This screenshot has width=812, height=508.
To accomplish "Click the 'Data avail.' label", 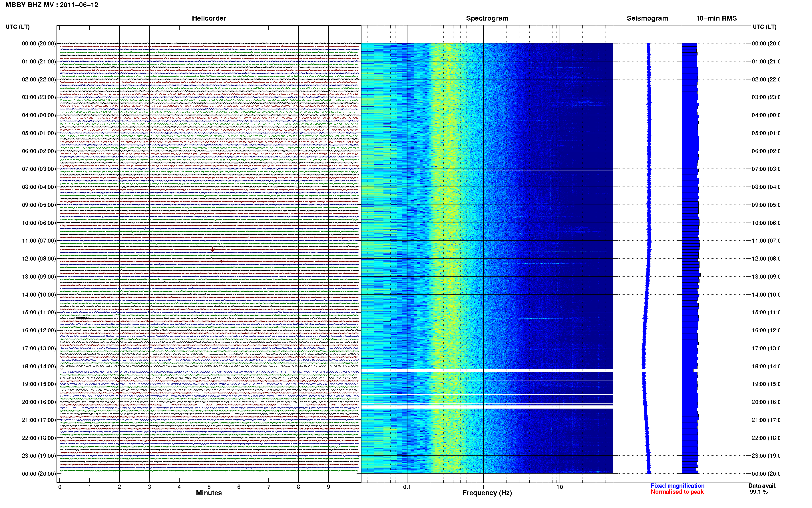I will click(x=762, y=486).
